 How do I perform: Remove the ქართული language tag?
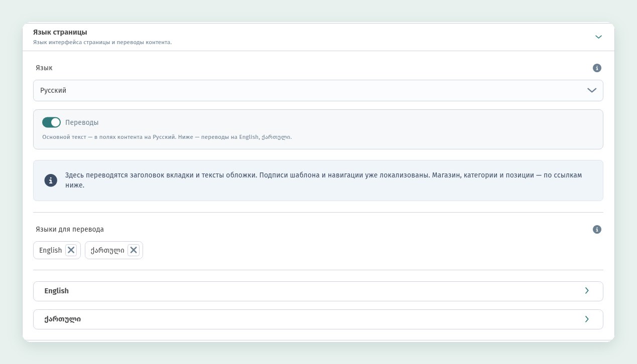coord(134,250)
